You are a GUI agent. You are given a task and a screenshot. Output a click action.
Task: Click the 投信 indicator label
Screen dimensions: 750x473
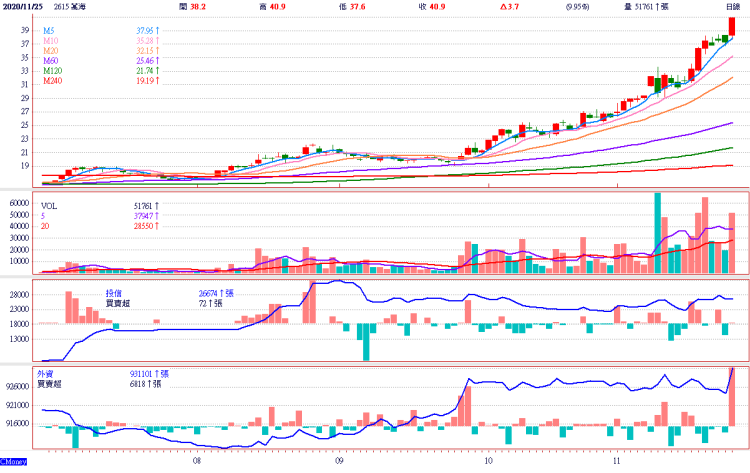[x=116, y=294]
